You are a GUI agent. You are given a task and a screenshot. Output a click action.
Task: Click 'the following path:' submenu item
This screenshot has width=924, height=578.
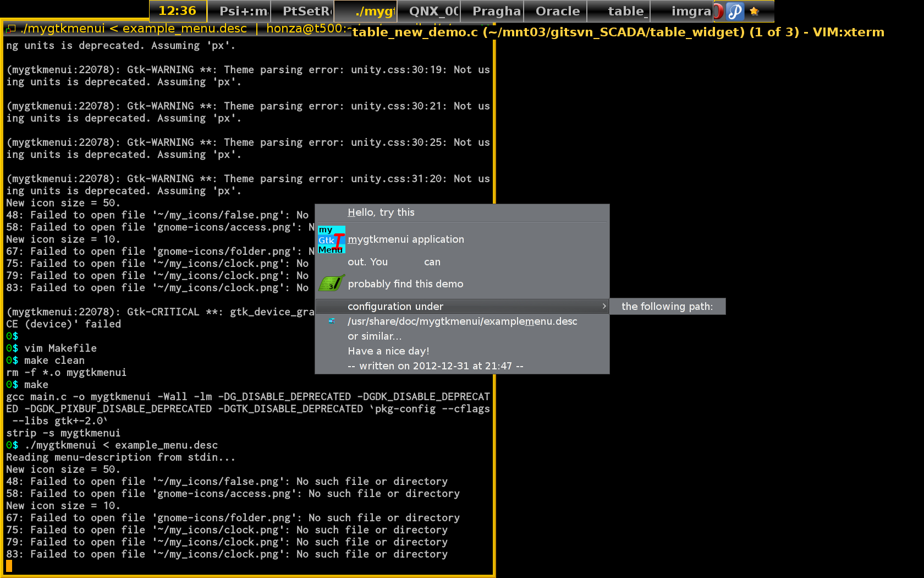[x=667, y=307]
